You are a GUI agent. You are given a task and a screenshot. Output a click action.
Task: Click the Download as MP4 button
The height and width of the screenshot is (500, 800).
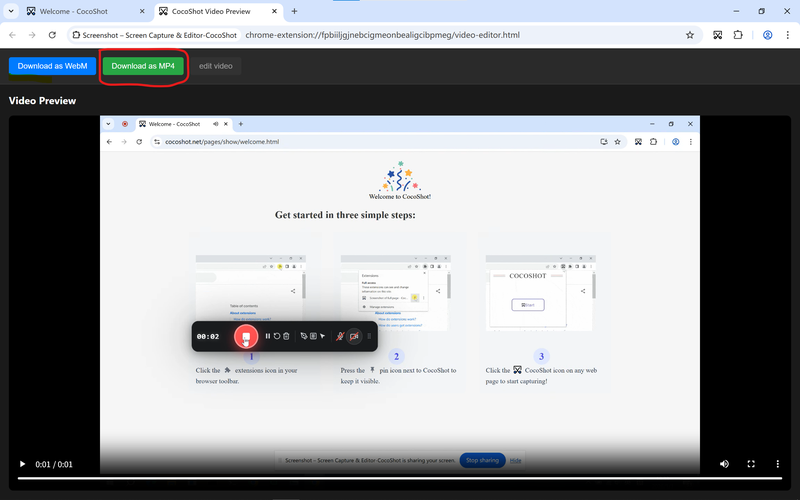tap(143, 66)
